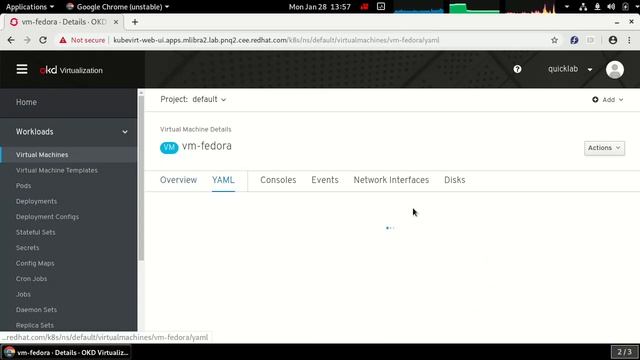
Task: Open Config Maps in sidebar
Action: (35, 263)
